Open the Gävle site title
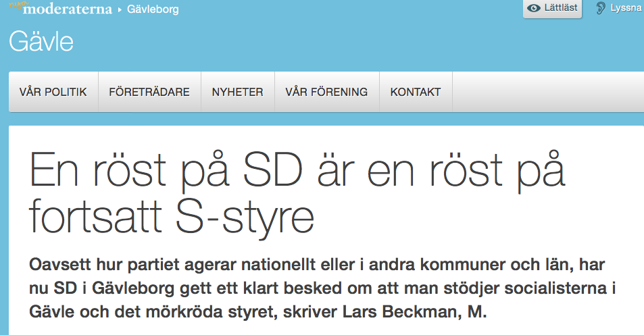 pos(41,41)
